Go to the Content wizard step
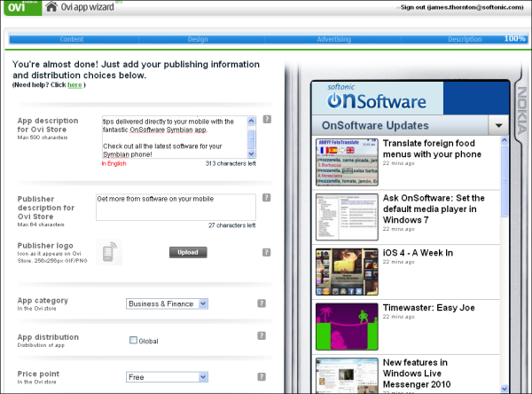Viewport: 532px width, 394px height. tap(73, 39)
